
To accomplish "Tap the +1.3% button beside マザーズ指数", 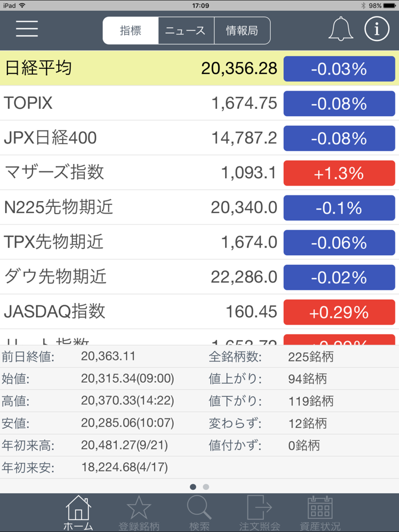I will click(339, 173).
